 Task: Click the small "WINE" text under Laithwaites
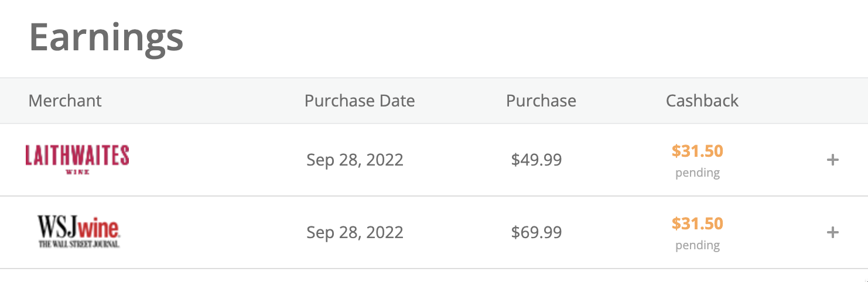[77, 172]
